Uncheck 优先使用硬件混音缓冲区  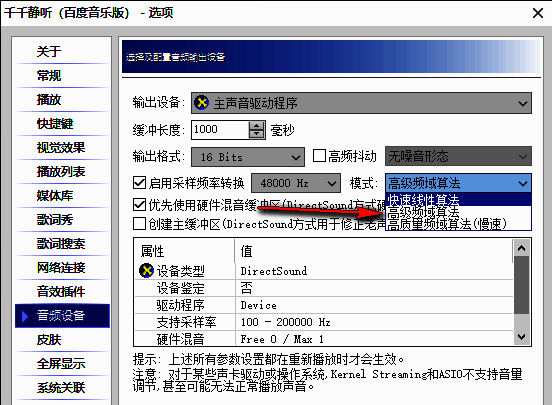click(x=139, y=205)
